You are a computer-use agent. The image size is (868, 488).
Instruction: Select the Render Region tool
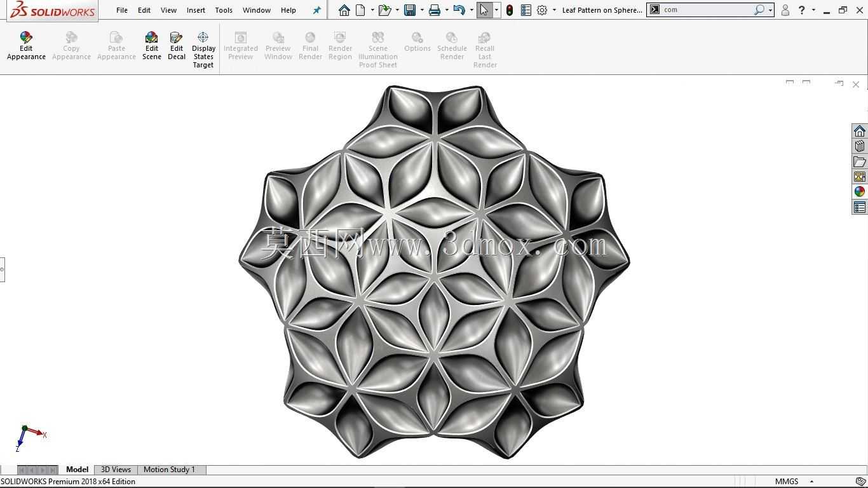340,46
